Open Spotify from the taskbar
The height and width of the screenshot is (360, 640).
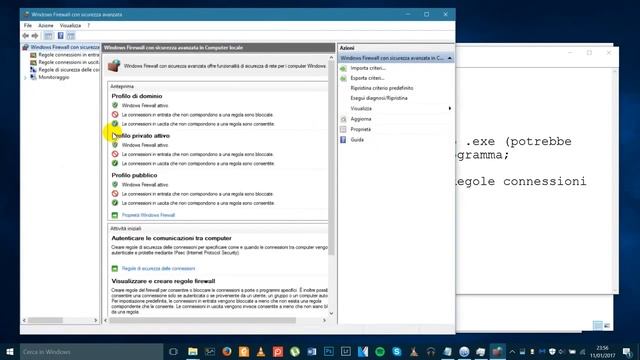380,351
